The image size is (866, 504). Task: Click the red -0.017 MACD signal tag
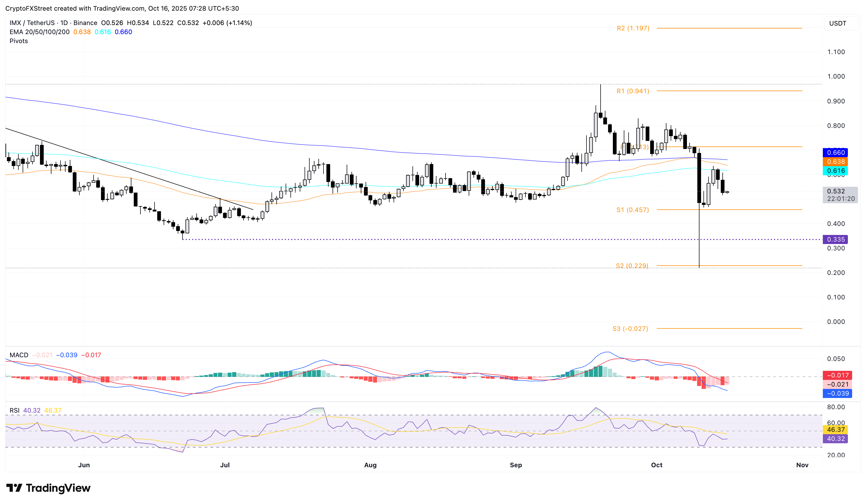837,375
